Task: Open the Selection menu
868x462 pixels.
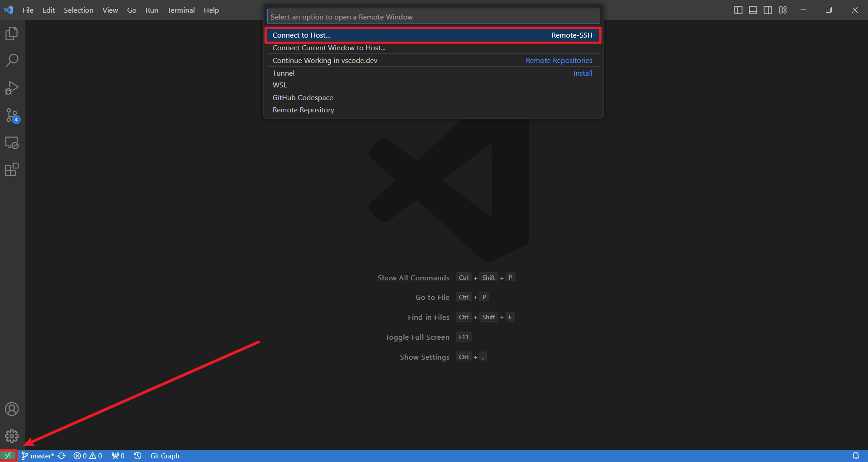Action: (x=78, y=10)
